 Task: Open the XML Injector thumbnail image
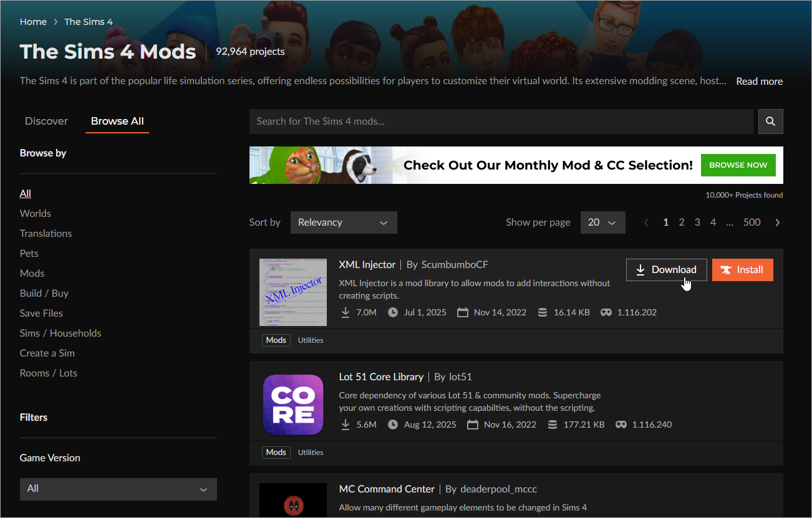[x=293, y=292]
